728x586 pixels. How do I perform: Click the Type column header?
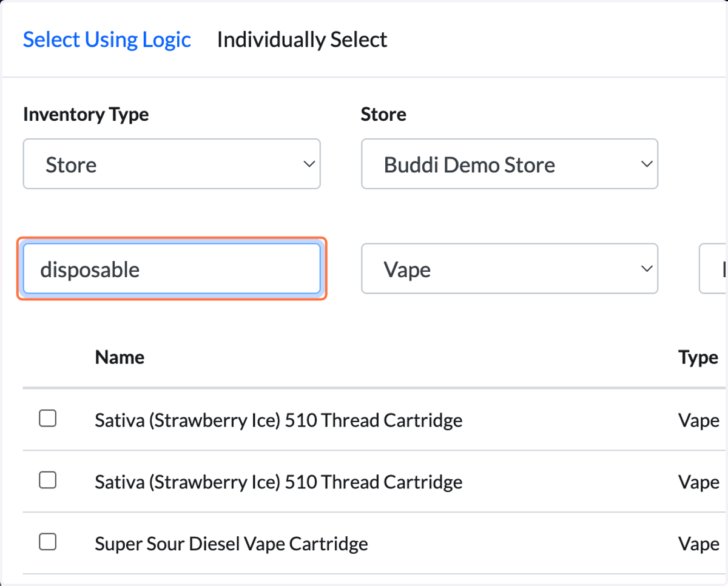pyautogui.click(x=698, y=357)
